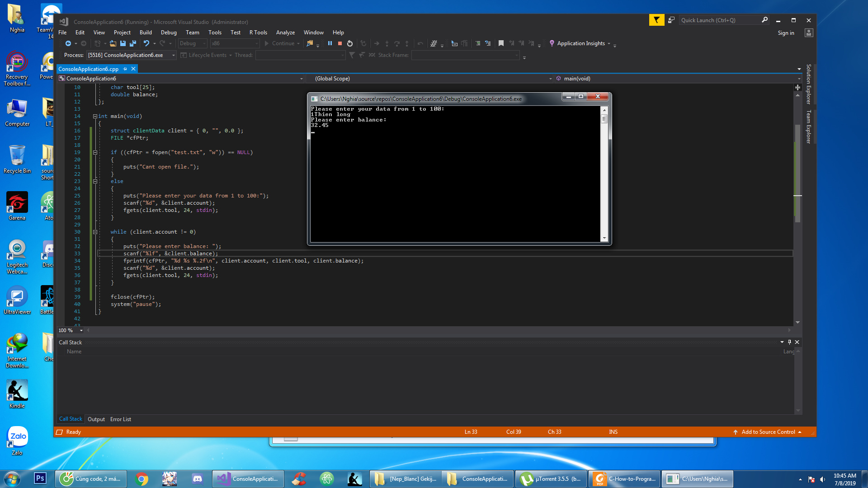Click the Open File folder icon

[113, 43]
